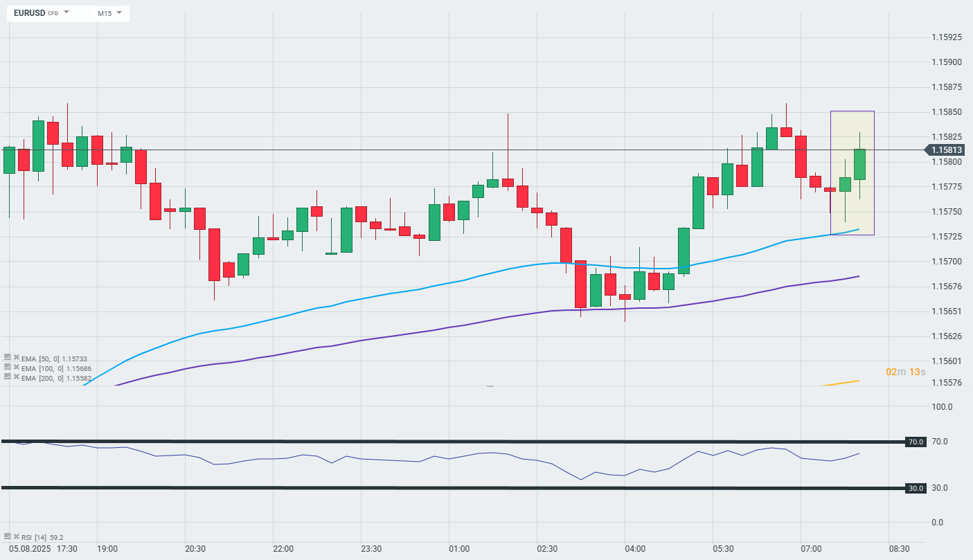Click price axis value 1.15576
This screenshot has height=560, width=973.
click(947, 383)
